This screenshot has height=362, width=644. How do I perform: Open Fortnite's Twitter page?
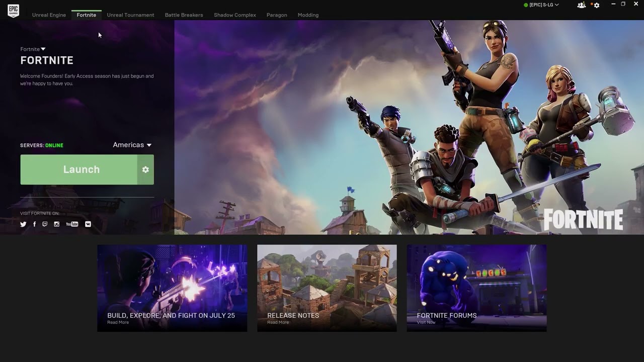pos(23,224)
